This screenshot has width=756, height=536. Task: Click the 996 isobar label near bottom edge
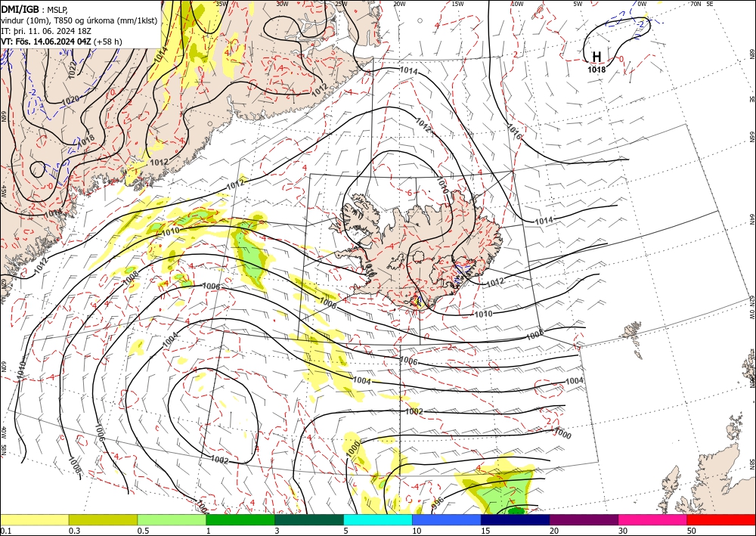(437, 502)
